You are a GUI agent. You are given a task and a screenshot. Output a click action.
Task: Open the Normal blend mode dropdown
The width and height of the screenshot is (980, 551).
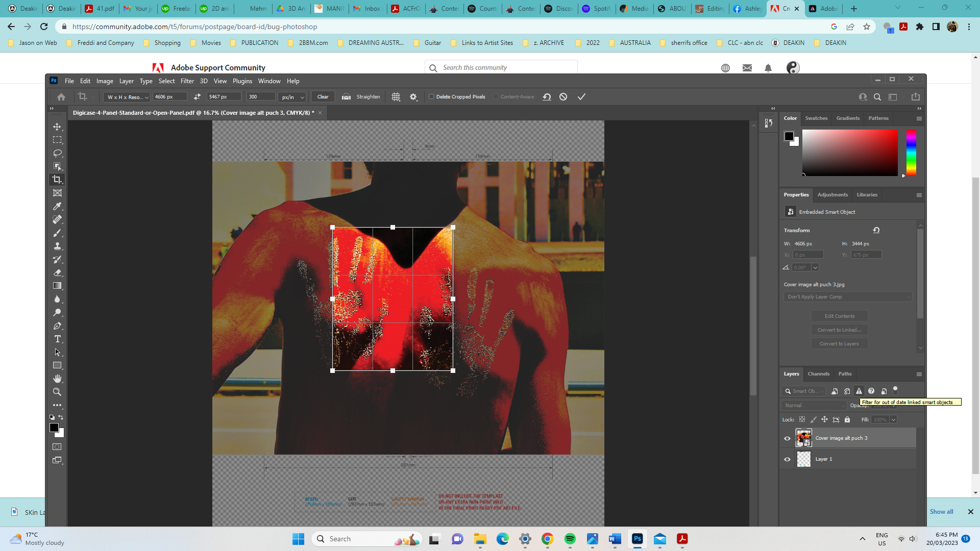point(813,405)
